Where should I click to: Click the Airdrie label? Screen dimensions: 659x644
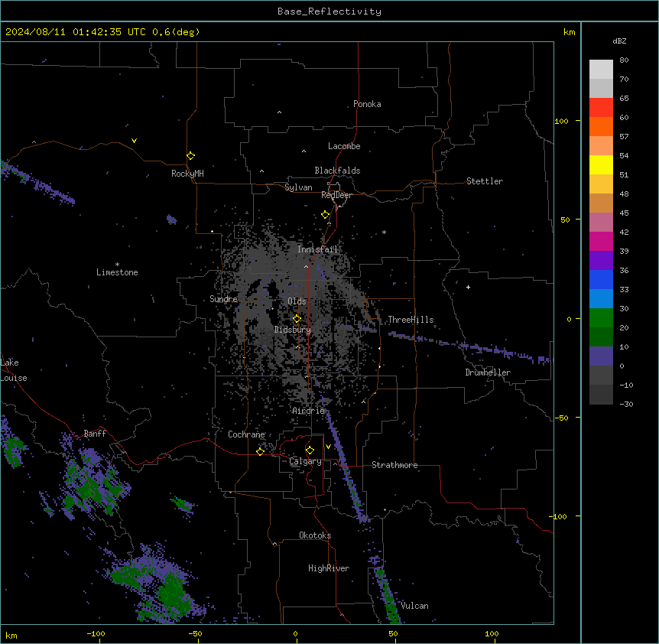coord(308,411)
